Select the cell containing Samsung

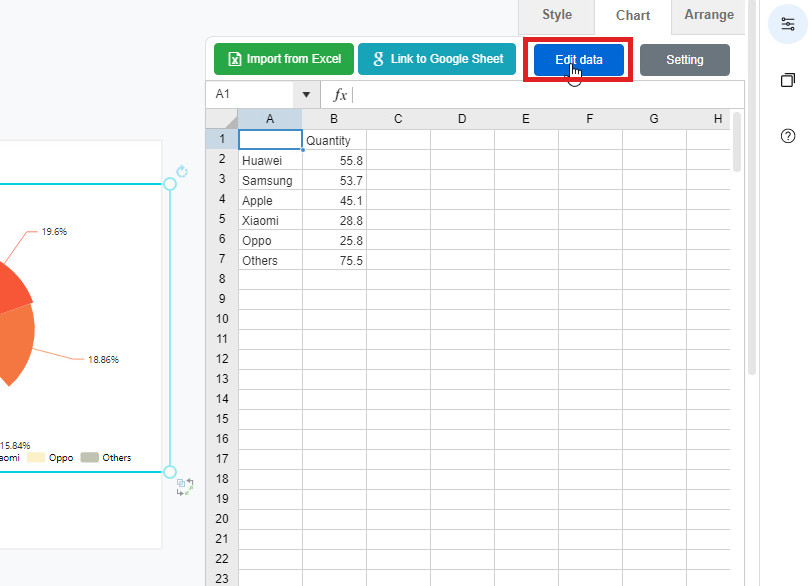[269, 181]
